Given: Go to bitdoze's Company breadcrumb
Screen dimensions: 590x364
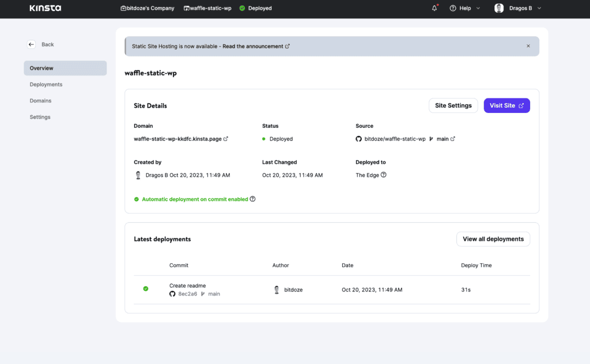Looking at the screenshot, I should pyautogui.click(x=150, y=8).
